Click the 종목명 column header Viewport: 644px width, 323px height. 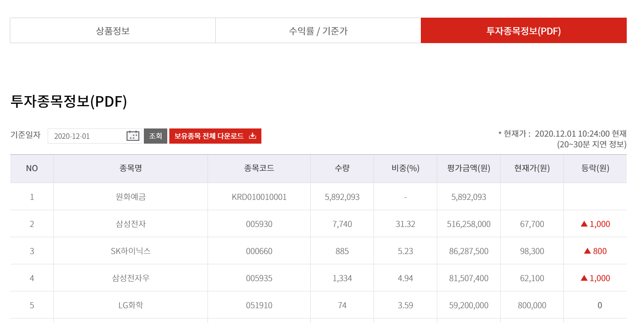(x=131, y=168)
